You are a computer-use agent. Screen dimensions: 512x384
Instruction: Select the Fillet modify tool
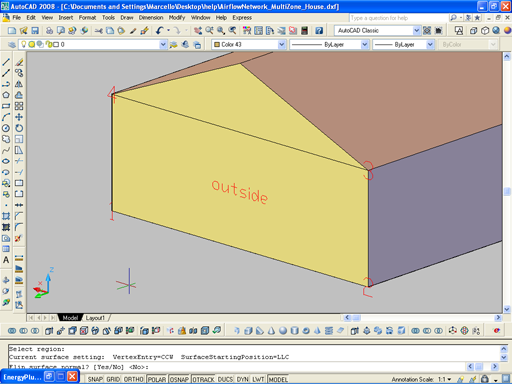(19, 227)
